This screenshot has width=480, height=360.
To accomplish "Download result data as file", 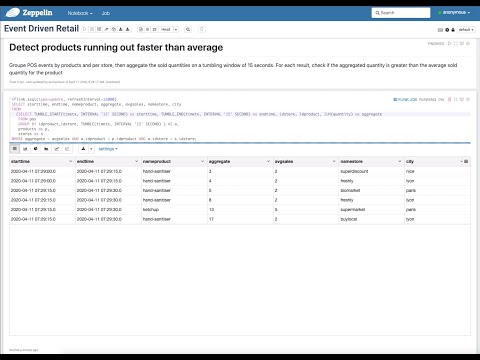I will tap(83, 149).
